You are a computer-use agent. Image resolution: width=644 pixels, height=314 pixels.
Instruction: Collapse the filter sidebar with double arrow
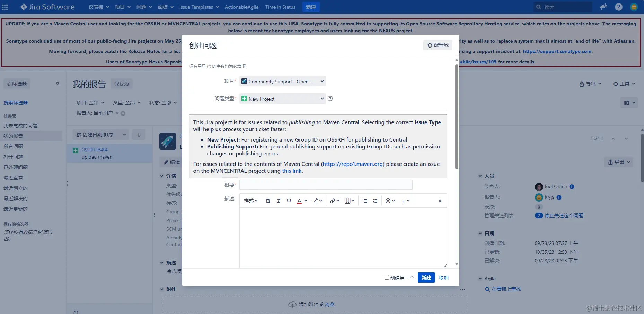[58, 83]
